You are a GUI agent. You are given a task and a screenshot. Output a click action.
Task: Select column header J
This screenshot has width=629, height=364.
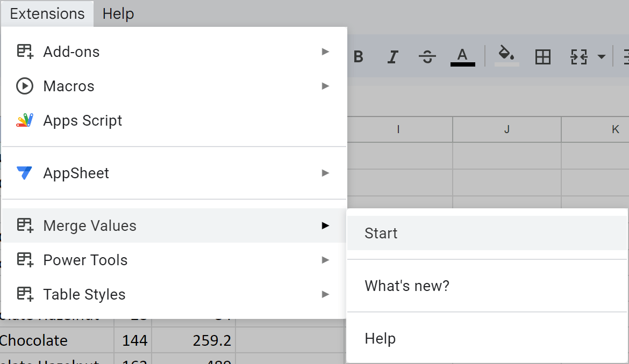click(x=506, y=129)
